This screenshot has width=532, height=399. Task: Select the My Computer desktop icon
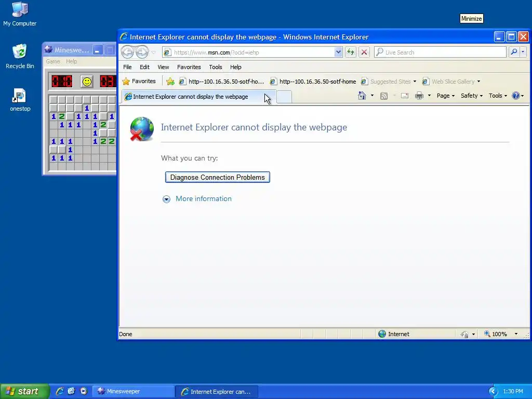coord(20,14)
